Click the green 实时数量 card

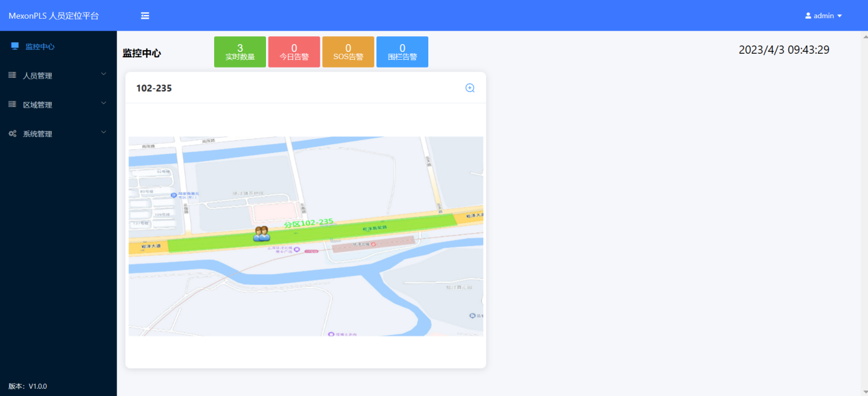point(240,52)
